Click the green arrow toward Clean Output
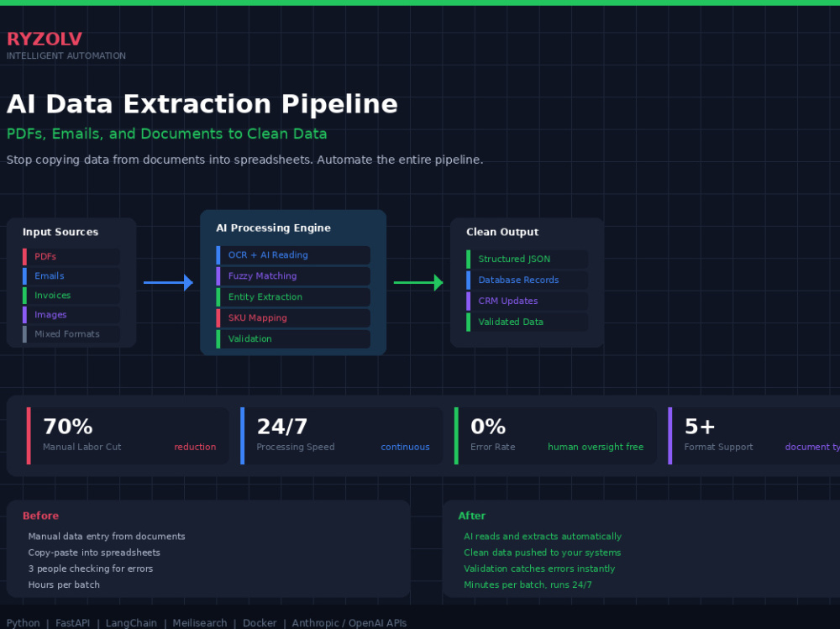Screen dimensions: 840x629 click(418, 282)
